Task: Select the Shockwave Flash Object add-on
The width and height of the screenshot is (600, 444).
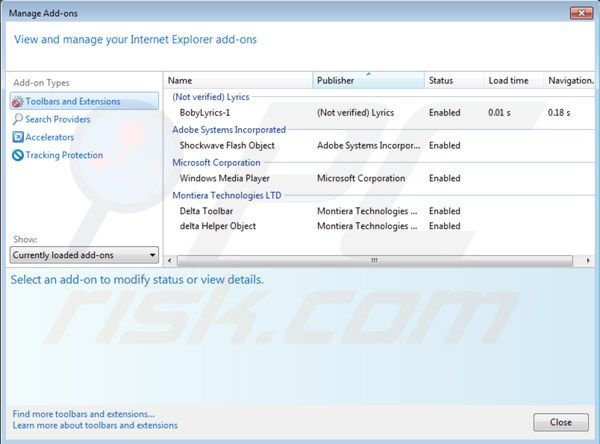Action: point(380,145)
